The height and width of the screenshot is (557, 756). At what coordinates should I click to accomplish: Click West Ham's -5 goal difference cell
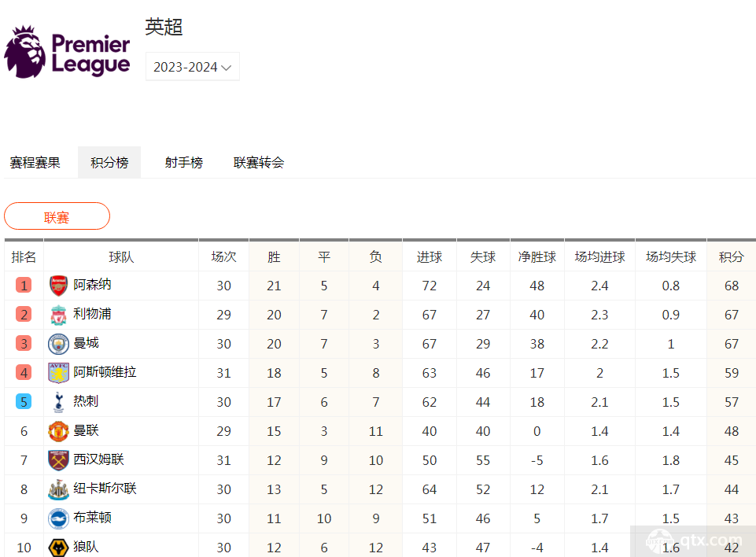(537, 460)
